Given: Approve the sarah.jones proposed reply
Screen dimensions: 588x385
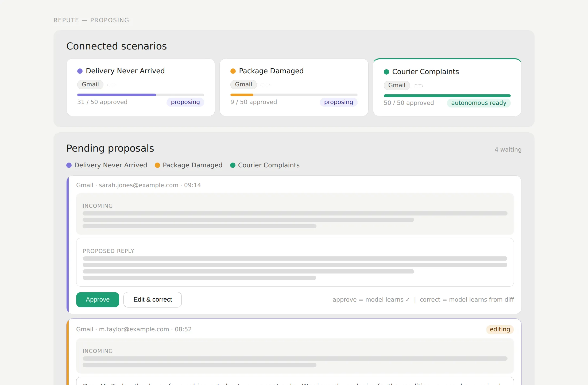Looking at the screenshot, I should [98, 300].
